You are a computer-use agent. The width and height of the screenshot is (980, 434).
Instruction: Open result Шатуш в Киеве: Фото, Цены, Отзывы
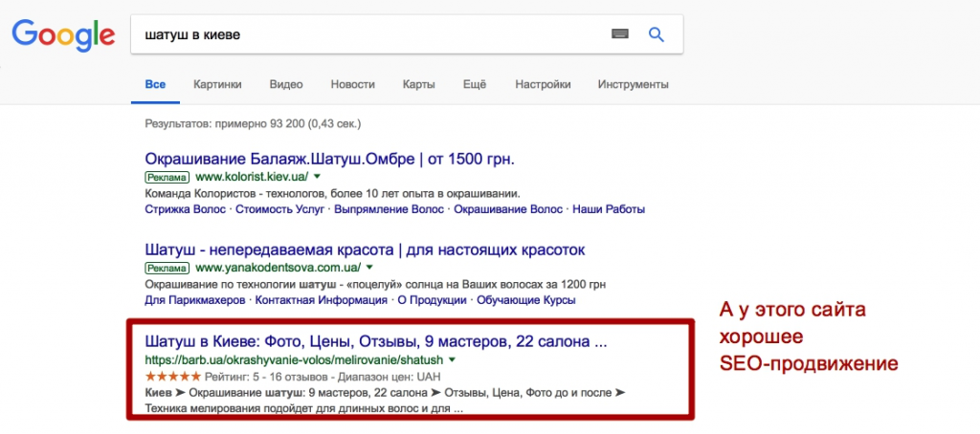376,342
